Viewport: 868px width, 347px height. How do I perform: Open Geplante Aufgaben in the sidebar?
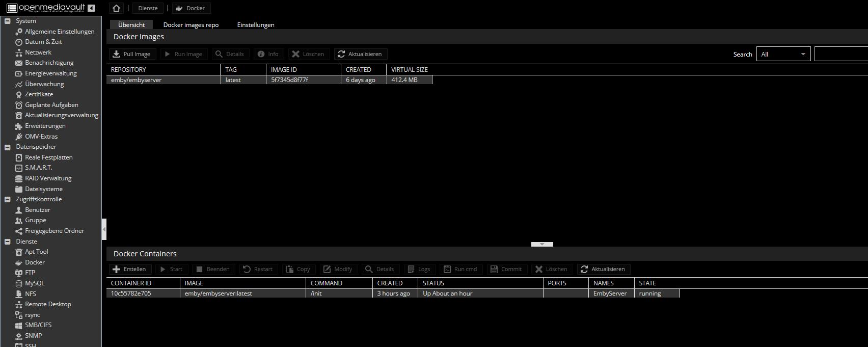pos(51,105)
